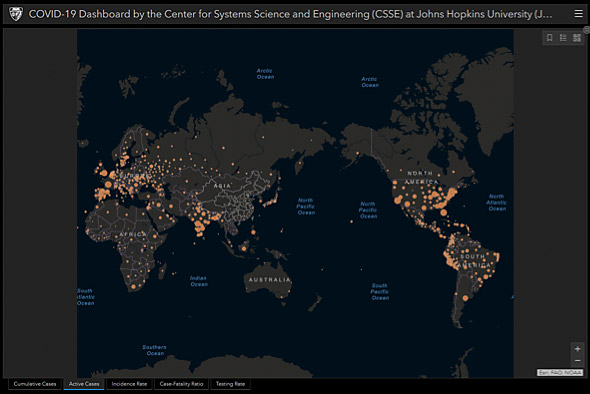Click the Esri, FAO, NOAA attribution

[x=560, y=373]
